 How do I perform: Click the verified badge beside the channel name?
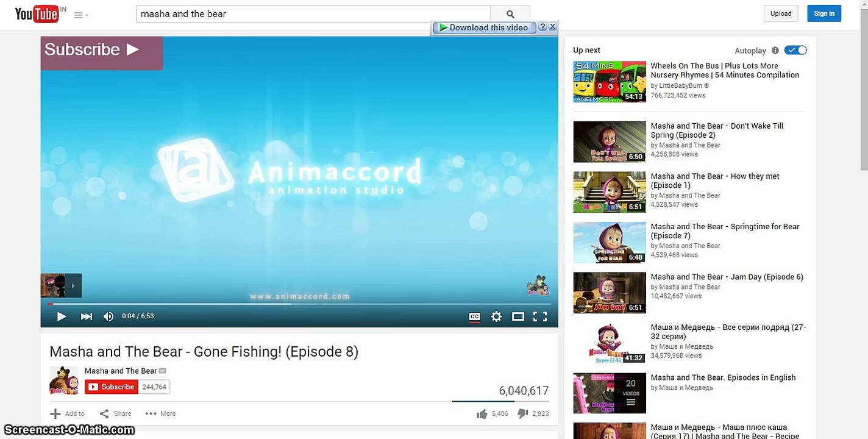163,371
